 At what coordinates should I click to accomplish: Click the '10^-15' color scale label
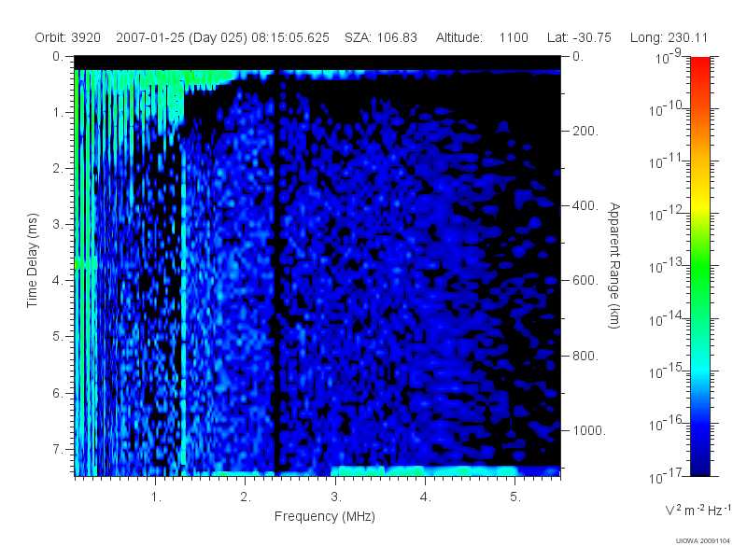point(666,371)
